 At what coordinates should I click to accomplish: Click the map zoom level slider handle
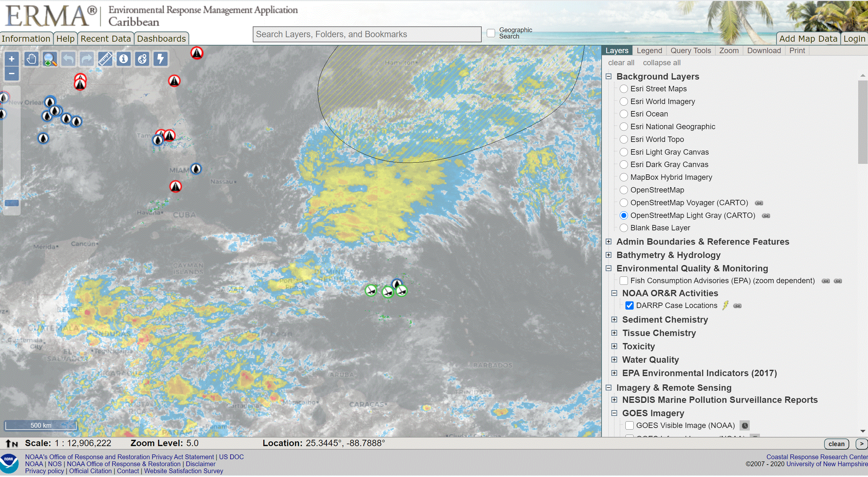coord(12,203)
